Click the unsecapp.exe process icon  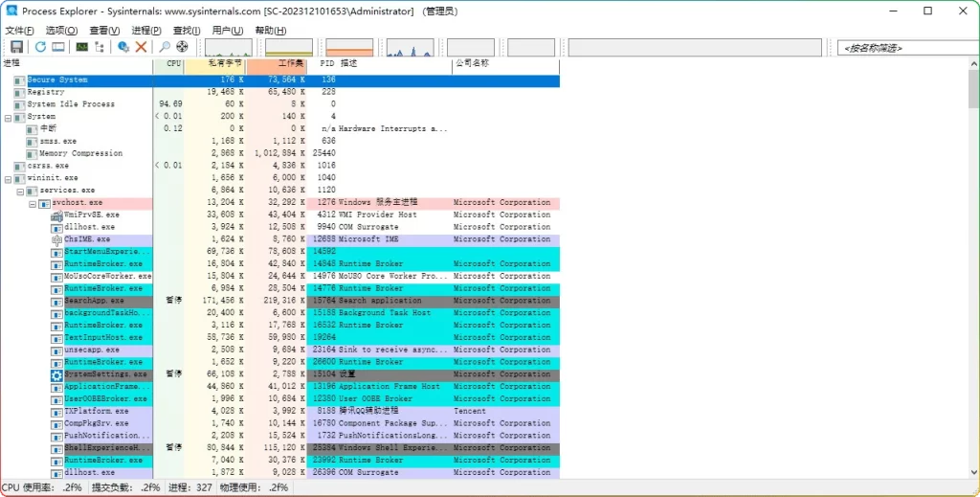tap(56, 350)
